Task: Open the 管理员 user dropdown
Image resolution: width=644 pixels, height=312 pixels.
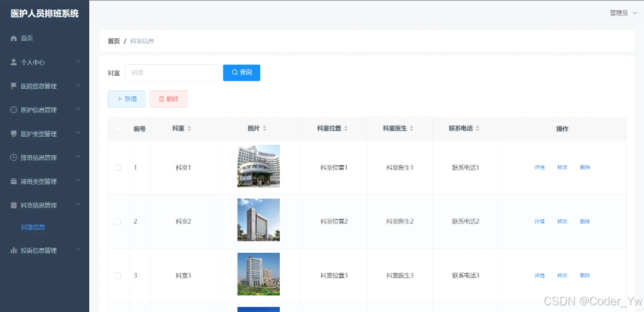Action: [x=623, y=13]
